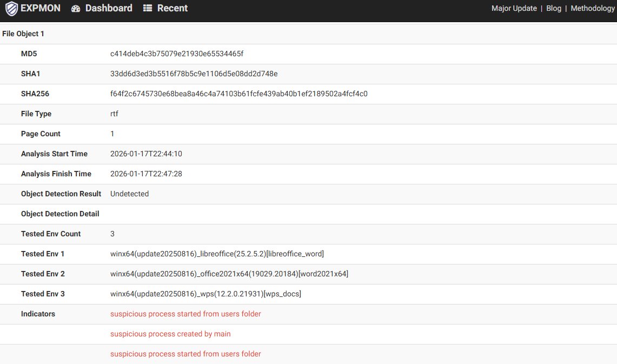The width and height of the screenshot is (617, 364).
Task: Click the Undetected detection result
Action: [129, 194]
